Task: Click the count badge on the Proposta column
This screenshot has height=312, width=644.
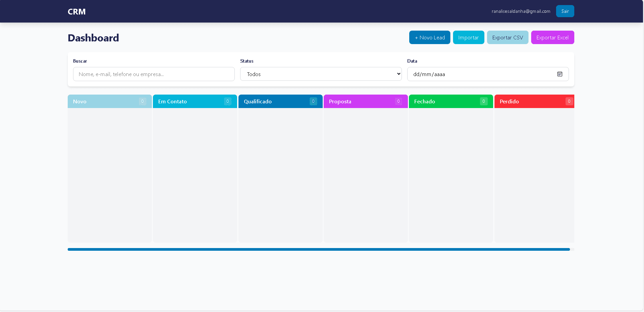Action: click(x=398, y=101)
